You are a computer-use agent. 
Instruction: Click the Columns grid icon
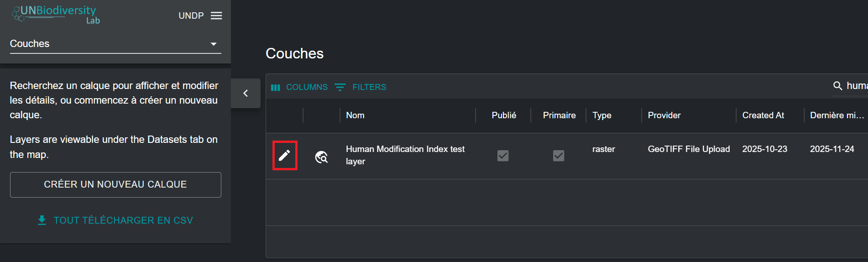coord(275,87)
